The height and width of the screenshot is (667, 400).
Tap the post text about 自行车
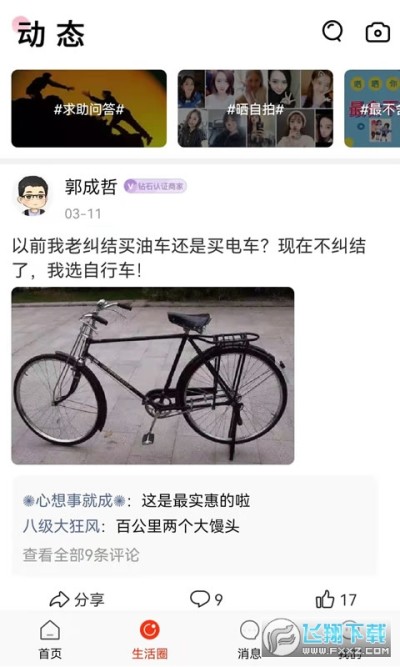pyautogui.click(x=189, y=258)
